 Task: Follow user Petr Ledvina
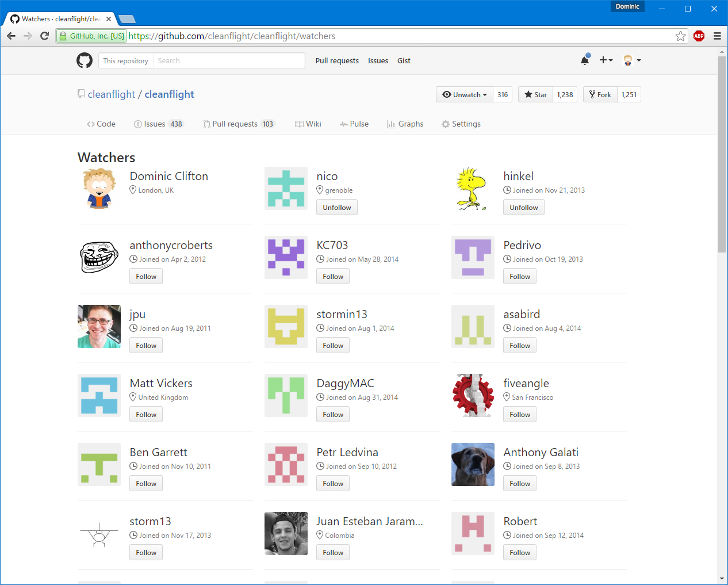333,484
